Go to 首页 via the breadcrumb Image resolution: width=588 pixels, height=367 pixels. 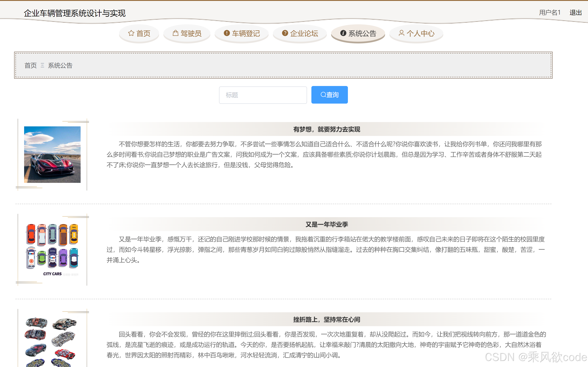pyautogui.click(x=30, y=65)
